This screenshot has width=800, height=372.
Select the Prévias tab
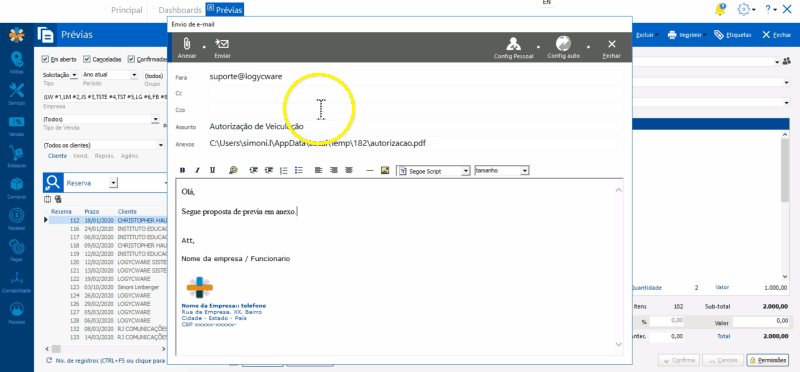pyautogui.click(x=226, y=9)
